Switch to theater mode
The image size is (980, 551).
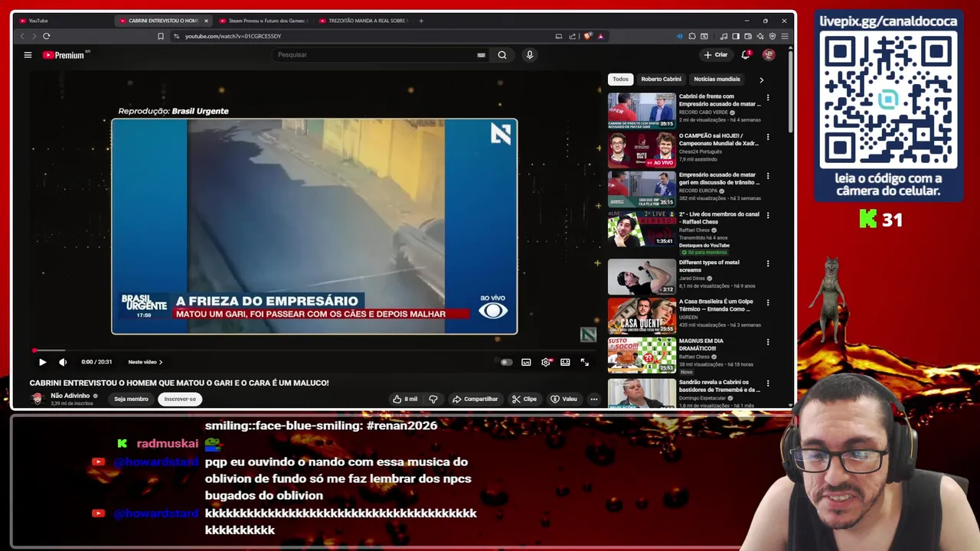point(565,362)
